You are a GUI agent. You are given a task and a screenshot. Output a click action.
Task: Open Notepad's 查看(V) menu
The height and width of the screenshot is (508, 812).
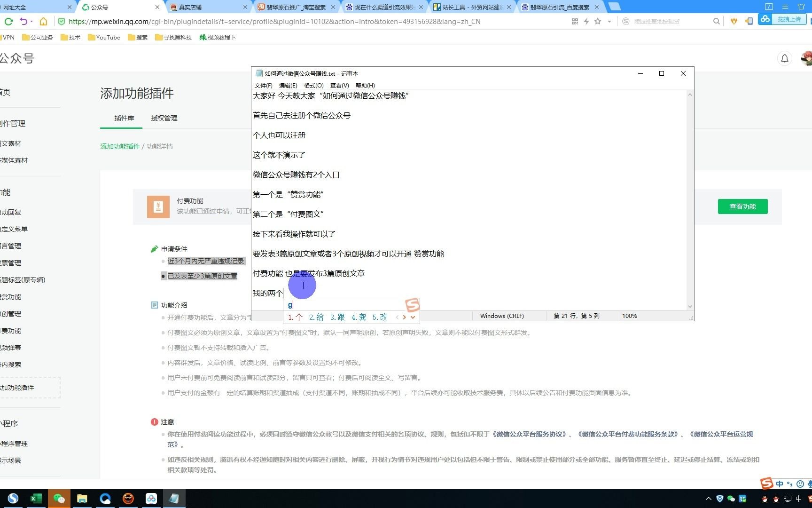pos(339,85)
